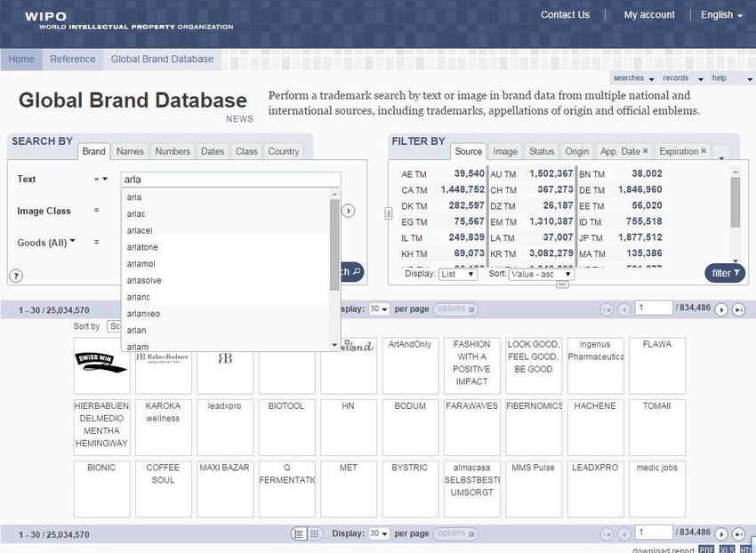Click the handle below the Filter By panel
The width and height of the screenshot is (756, 553).
(562, 285)
